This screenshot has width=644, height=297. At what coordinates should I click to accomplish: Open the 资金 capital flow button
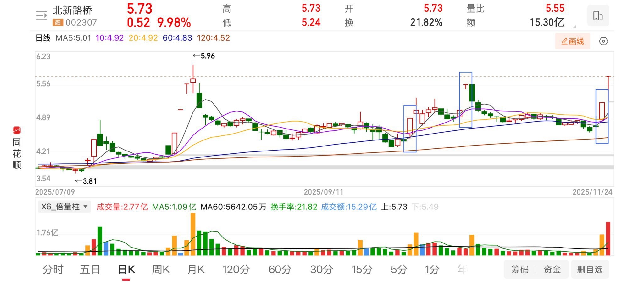point(552,269)
